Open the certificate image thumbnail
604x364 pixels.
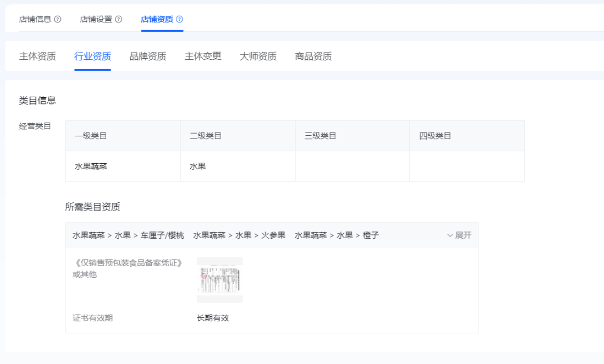(x=220, y=280)
